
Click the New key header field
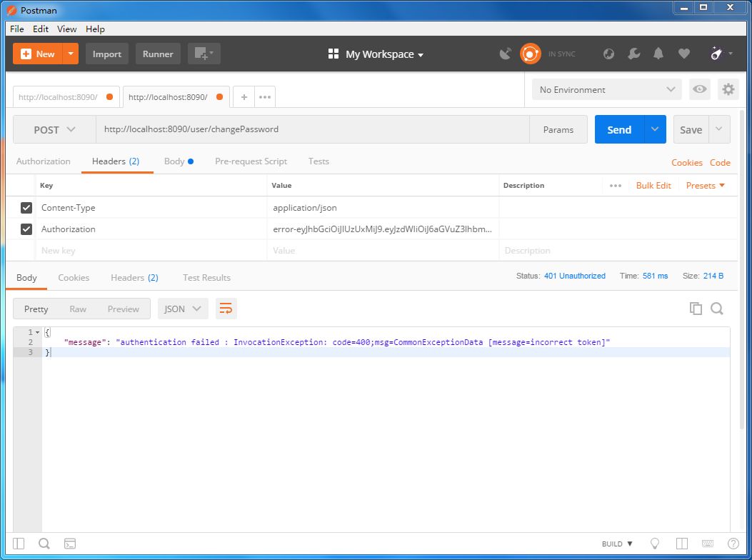[x=151, y=251]
